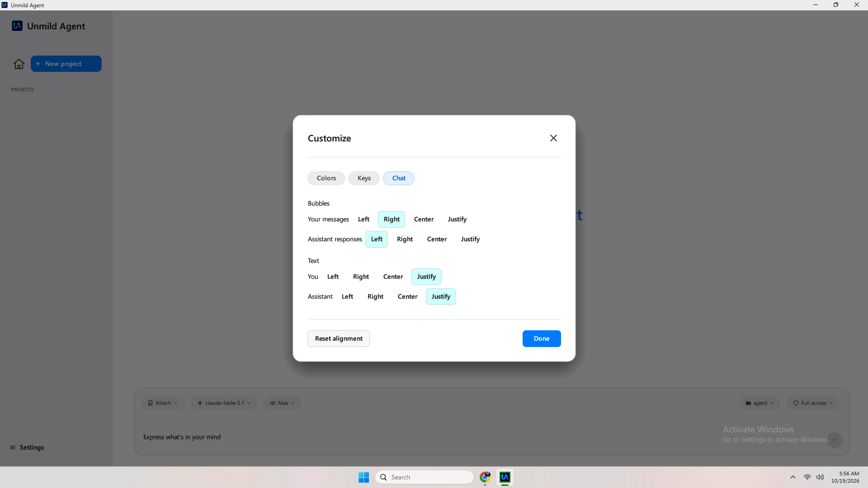This screenshot has height=488, width=868.
Task: Click the Done button
Action: coord(542,338)
